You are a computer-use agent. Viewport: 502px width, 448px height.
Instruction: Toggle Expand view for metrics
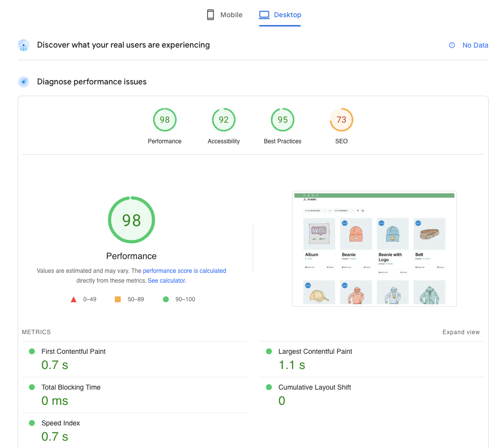coord(461,332)
